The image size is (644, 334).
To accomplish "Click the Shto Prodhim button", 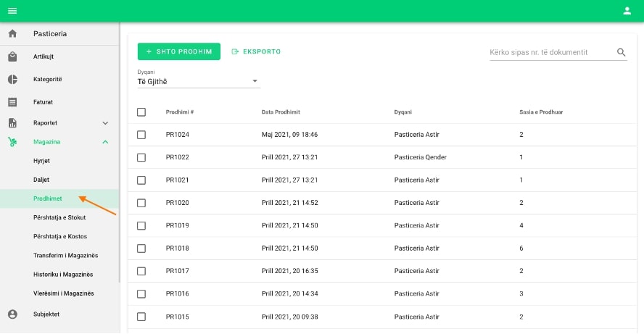I will [178, 51].
